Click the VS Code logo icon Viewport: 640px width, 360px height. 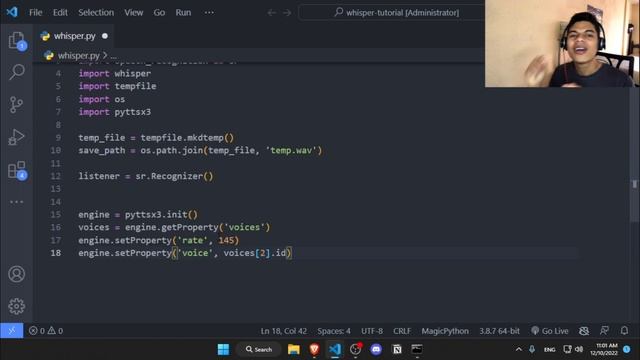coord(12,12)
